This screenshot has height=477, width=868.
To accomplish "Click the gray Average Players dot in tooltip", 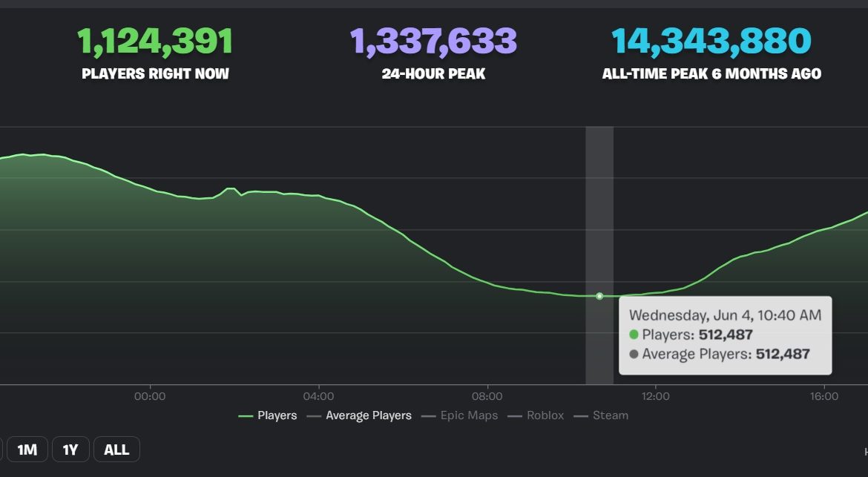I will [634, 355].
